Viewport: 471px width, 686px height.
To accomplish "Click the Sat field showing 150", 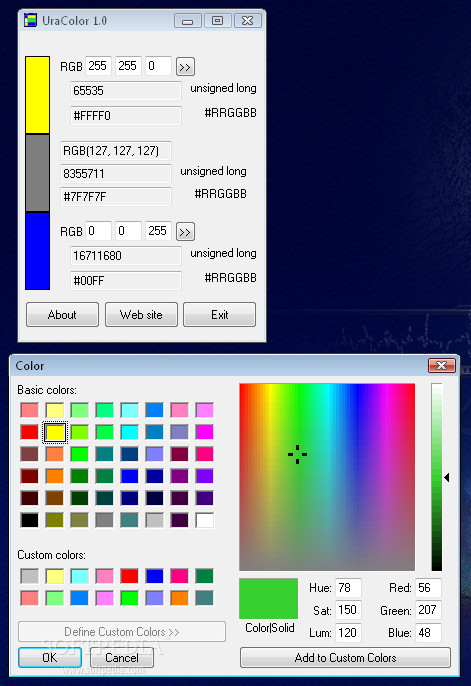I will point(348,610).
